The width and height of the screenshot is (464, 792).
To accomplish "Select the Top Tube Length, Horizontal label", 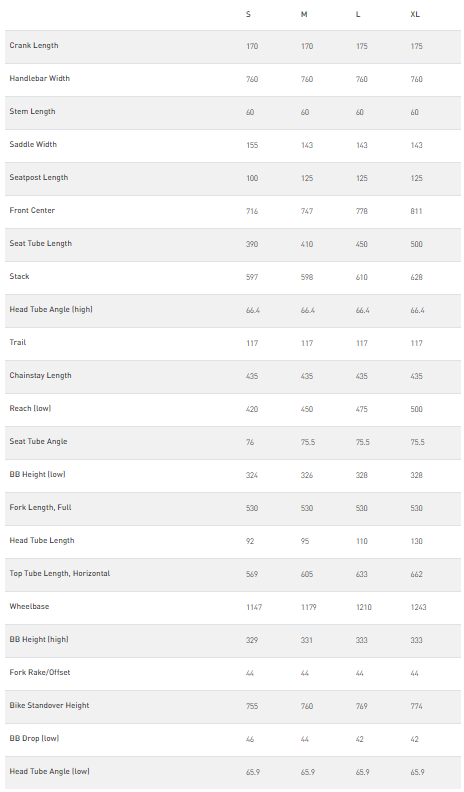I will (60, 573).
